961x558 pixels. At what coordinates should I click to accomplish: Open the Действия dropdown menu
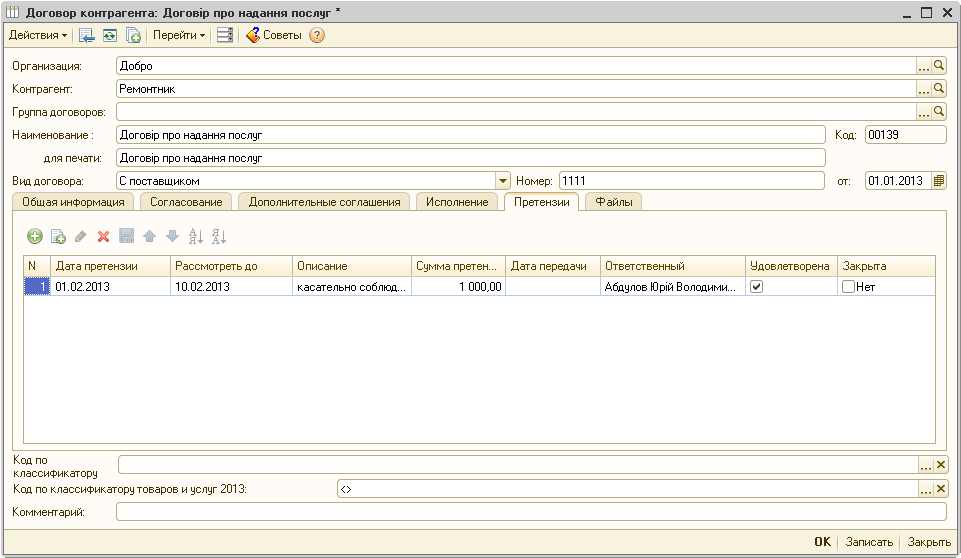coord(38,35)
